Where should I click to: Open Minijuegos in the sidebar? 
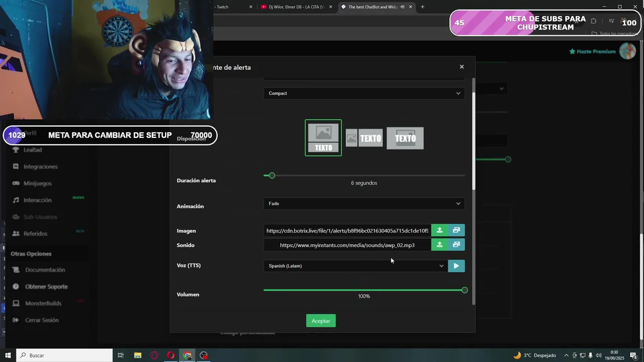tap(37, 184)
